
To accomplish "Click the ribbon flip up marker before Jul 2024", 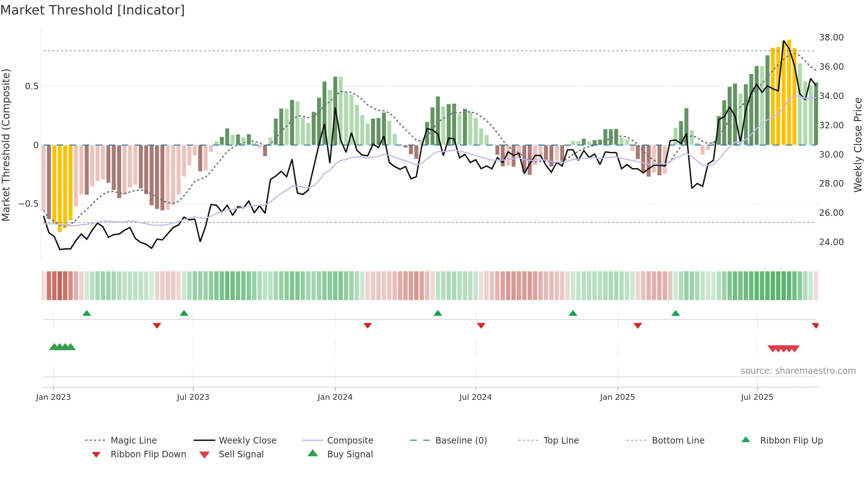I will coord(438,313).
